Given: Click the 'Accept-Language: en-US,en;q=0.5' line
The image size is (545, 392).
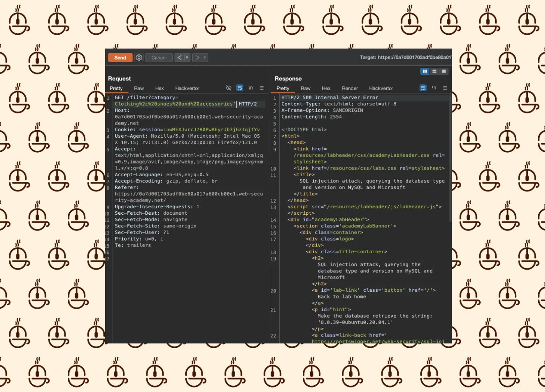Looking at the screenshot, I should 162,175.
